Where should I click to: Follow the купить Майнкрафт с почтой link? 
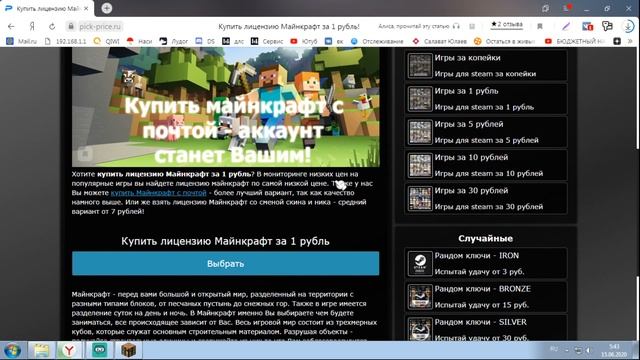coord(158,193)
